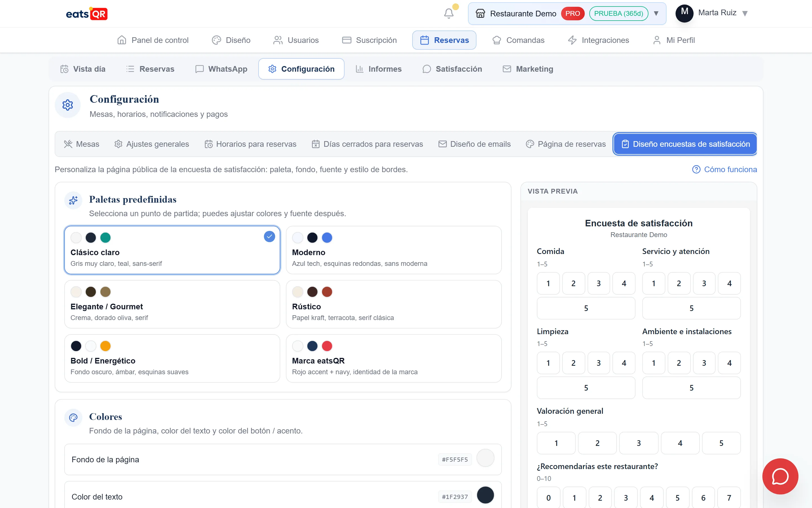Select the Elegante / Gourmet palette
The height and width of the screenshot is (508, 812).
(x=172, y=304)
